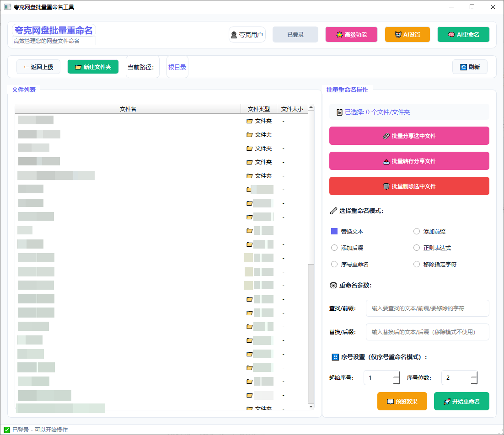Select the 添加前缀 radio option
Image resolution: width=504 pixels, height=435 pixels.
[417, 232]
